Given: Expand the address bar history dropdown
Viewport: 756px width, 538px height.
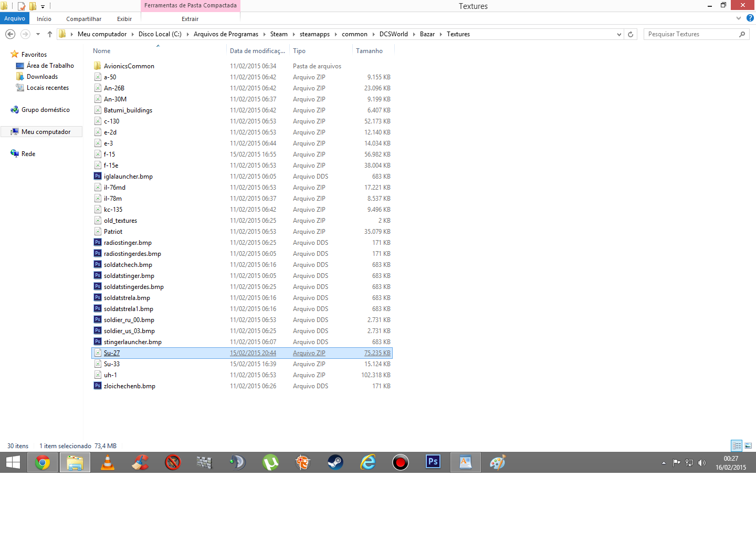Looking at the screenshot, I should click(x=619, y=34).
